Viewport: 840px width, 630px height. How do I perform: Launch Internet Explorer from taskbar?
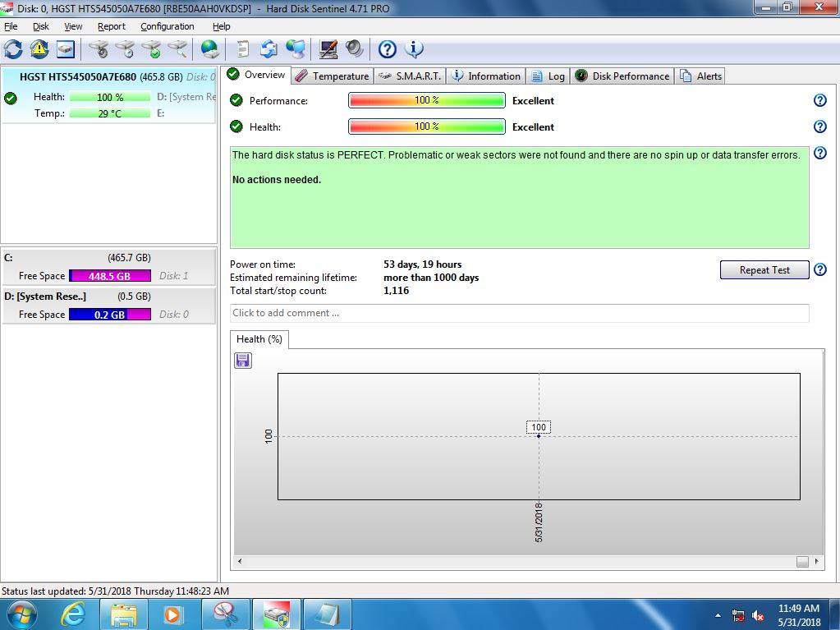point(72,614)
